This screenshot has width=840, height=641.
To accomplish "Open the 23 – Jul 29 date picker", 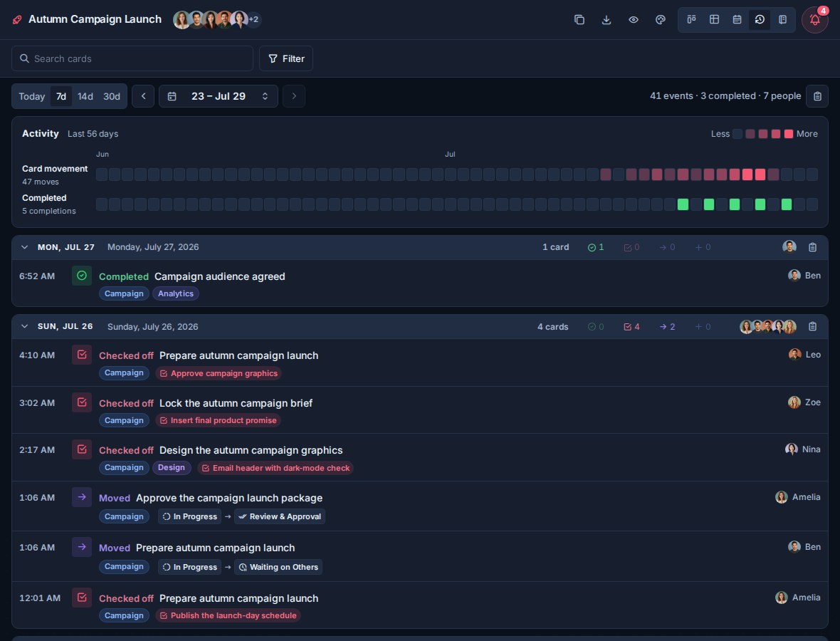I will coord(218,96).
